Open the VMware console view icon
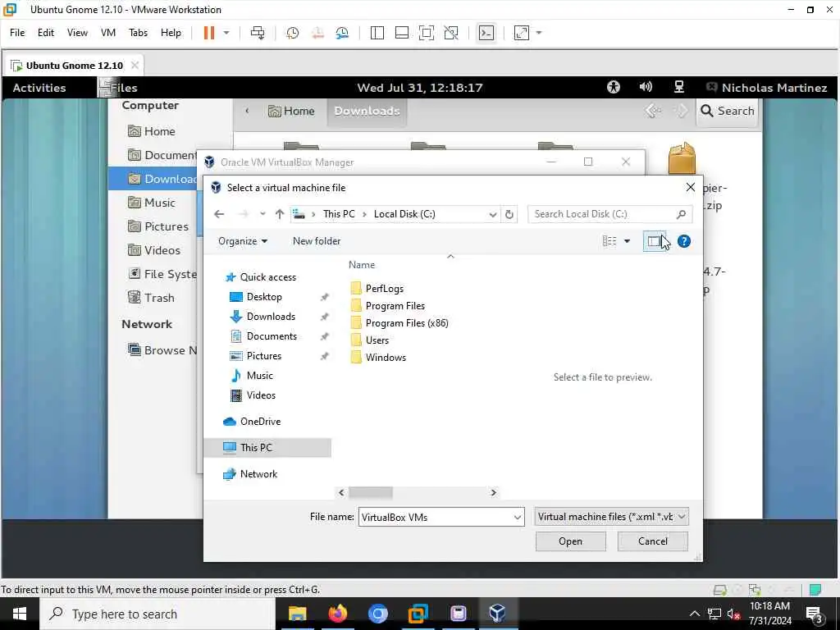The image size is (840, 630). (x=486, y=33)
